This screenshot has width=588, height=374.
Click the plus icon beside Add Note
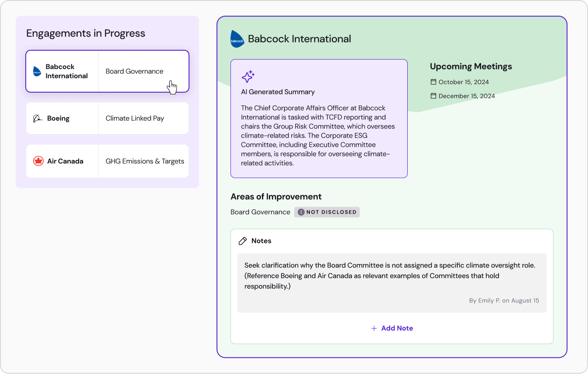pyautogui.click(x=374, y=328)
